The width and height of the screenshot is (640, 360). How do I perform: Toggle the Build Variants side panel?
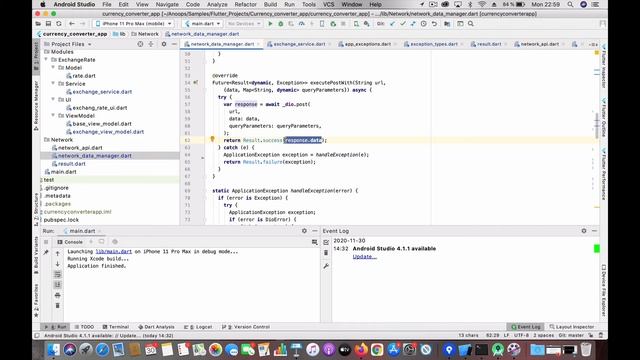tap(36, 254)
